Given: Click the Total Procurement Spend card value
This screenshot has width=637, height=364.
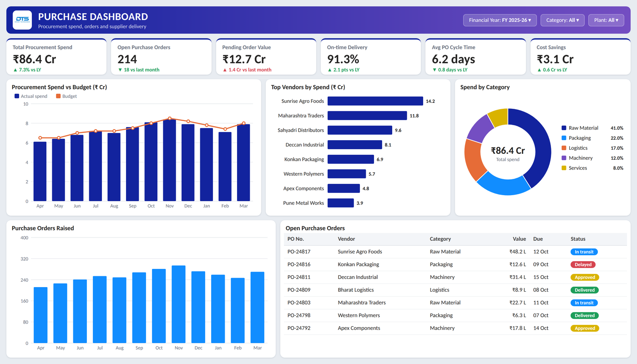Looking at the screenshot, I should coord(35,59).
